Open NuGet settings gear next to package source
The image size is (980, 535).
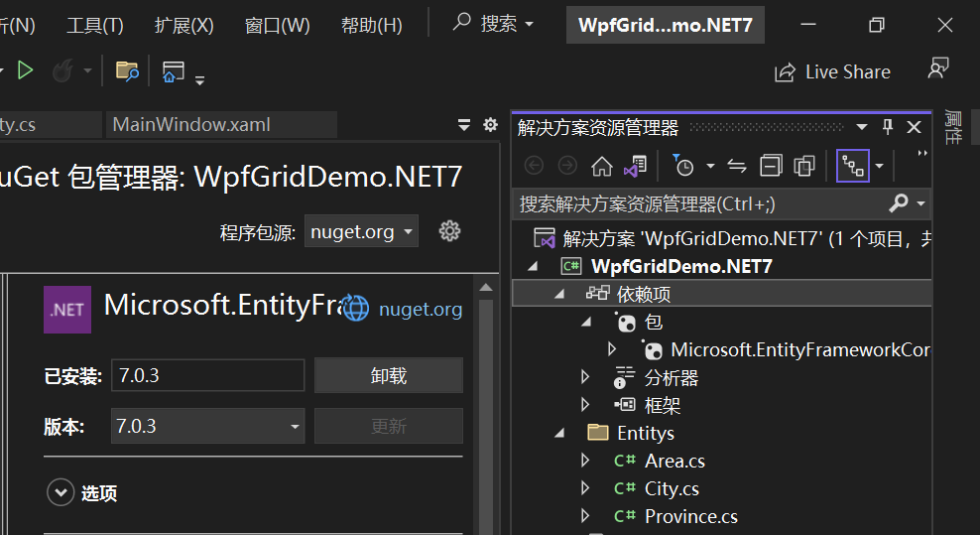click(x=449, y=231)
